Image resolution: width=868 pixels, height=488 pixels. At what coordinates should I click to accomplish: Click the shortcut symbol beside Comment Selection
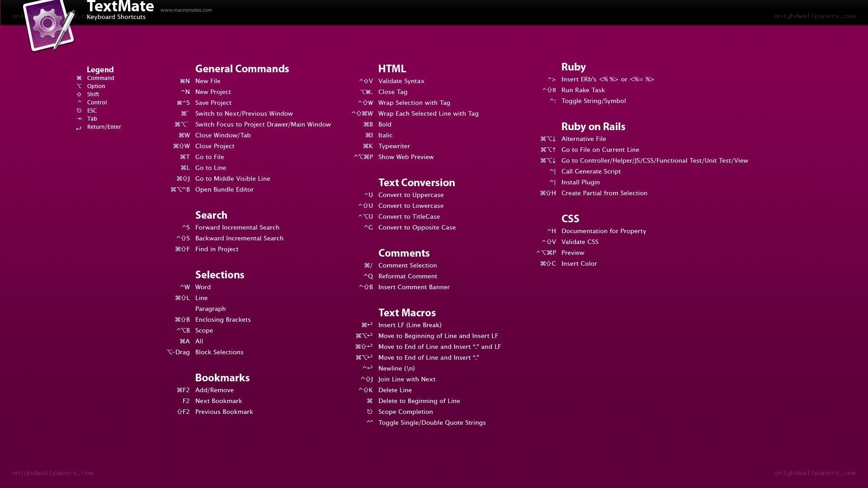(368, 266)
